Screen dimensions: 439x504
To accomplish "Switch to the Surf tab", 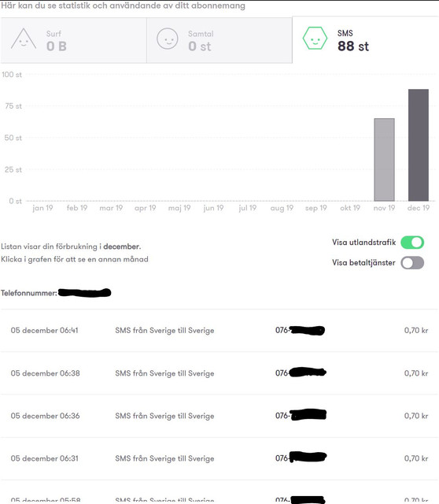I will point(73,40).
